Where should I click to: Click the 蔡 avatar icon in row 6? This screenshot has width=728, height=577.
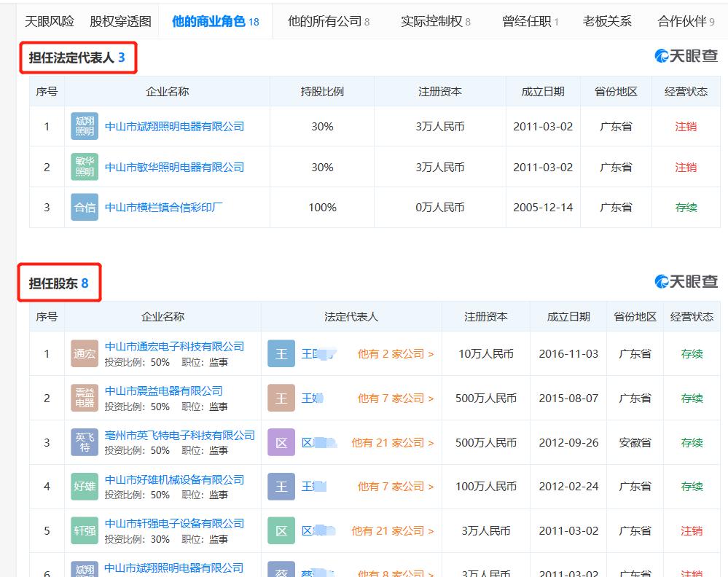281,573
